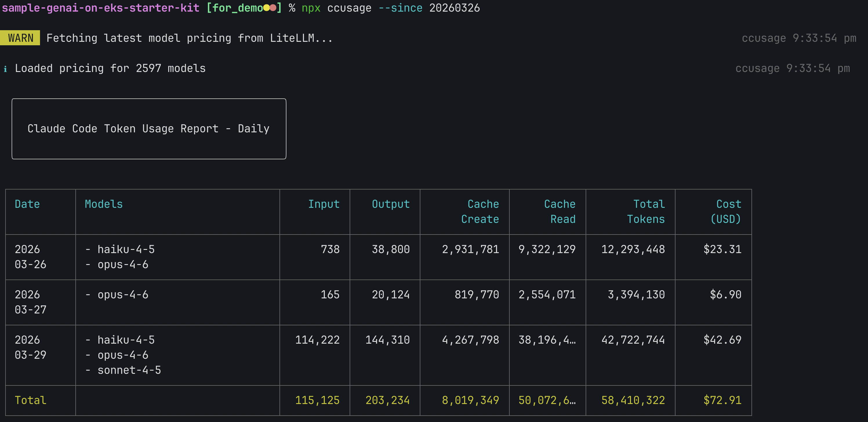Click total tokens value '42,722,744'
Viewport: 868px width, 422px height.
(633, 340)
